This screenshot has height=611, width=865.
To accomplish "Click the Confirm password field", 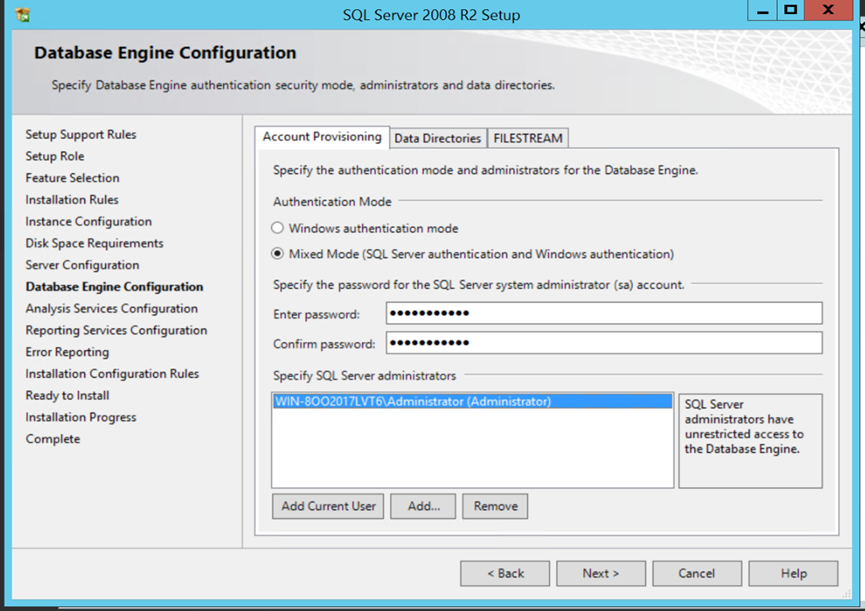I will click(604, 343).
